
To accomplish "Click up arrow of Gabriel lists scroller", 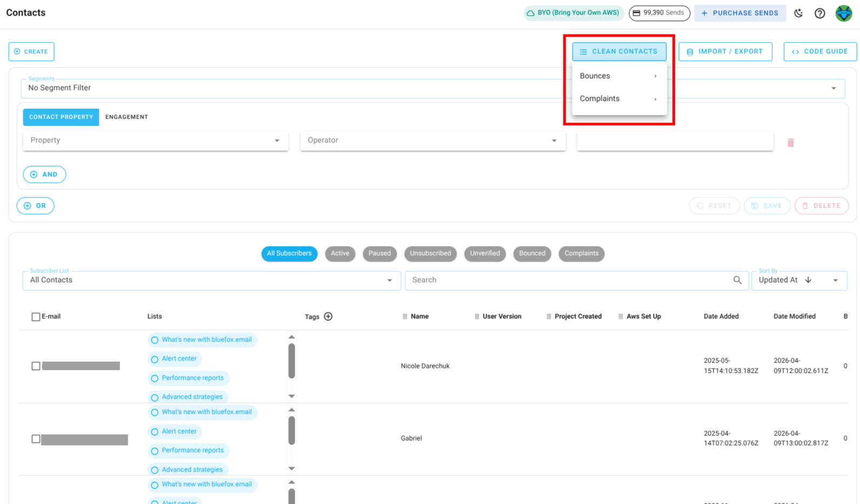I will [292, 410].
